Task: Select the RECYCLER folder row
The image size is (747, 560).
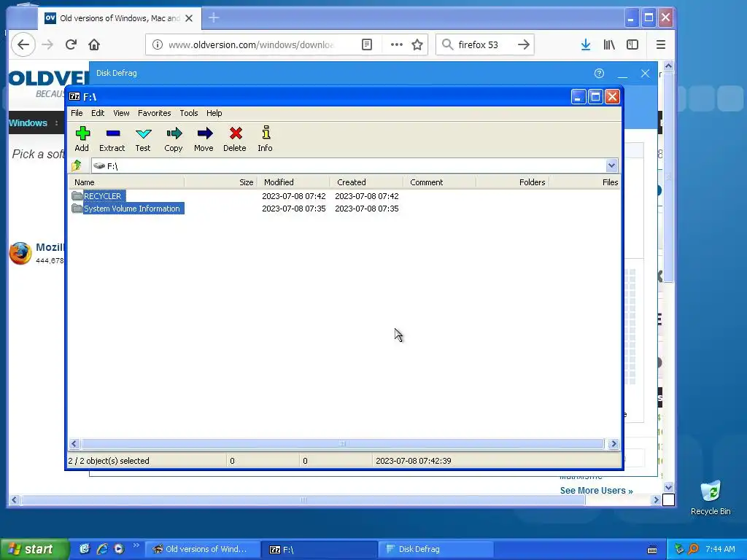Action: pos(102,196)
